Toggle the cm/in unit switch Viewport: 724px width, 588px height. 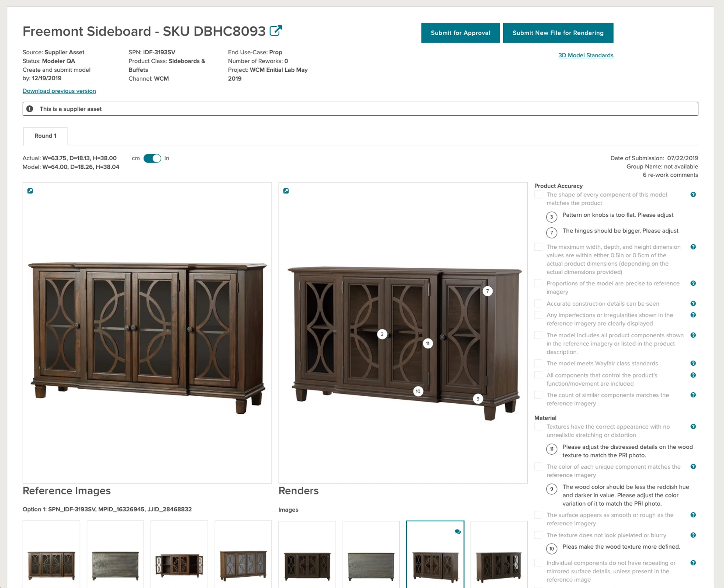[152, 158]
